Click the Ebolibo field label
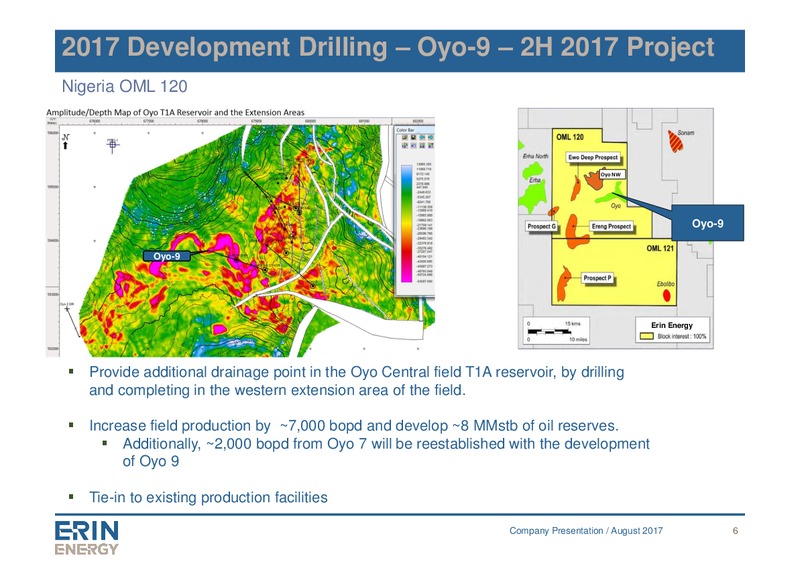The width and height of the screenshot is (800, 570). pyautogui.click(x=666, y=284)
